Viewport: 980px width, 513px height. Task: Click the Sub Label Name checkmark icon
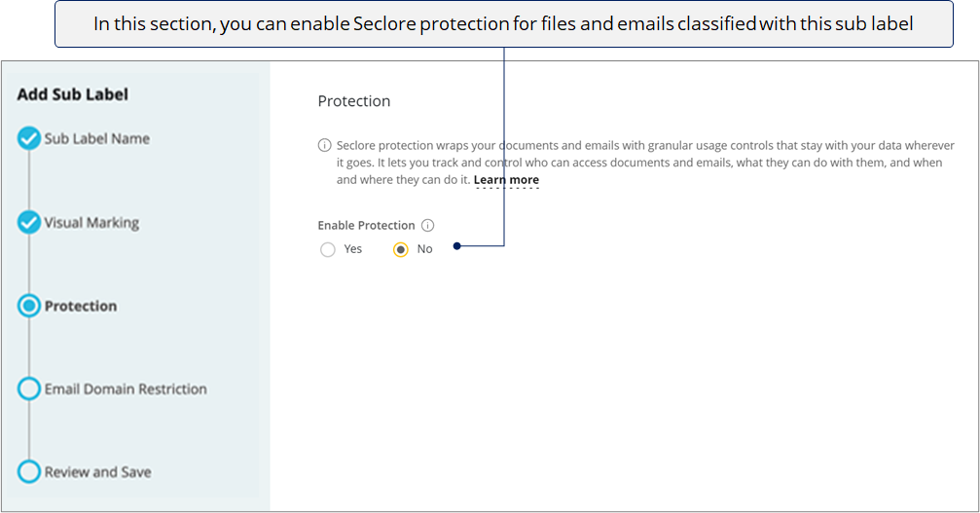pos(29,138)
